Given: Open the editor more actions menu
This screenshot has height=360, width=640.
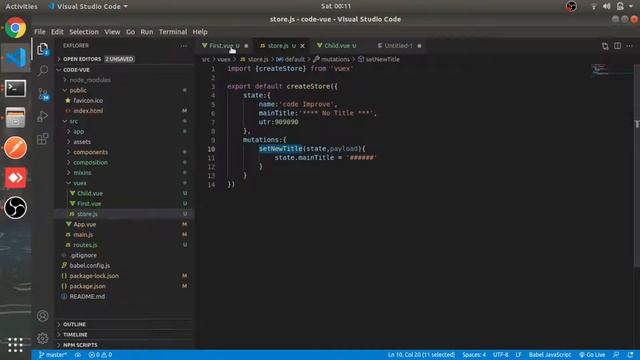Looking at the screenshot, I should click(630, 46).
